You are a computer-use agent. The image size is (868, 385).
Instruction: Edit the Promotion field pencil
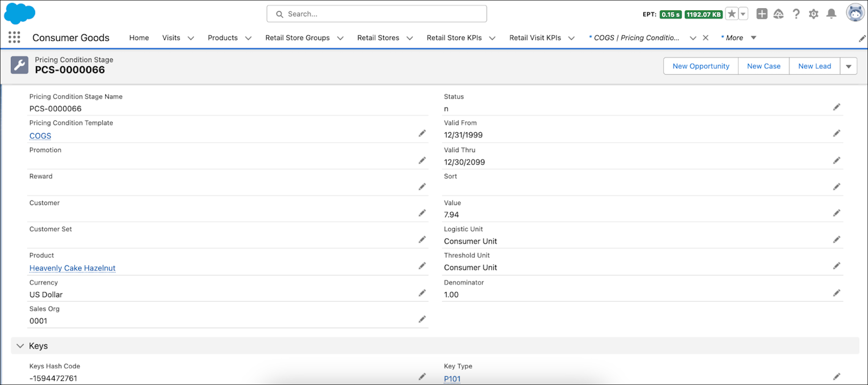(422, 160)
